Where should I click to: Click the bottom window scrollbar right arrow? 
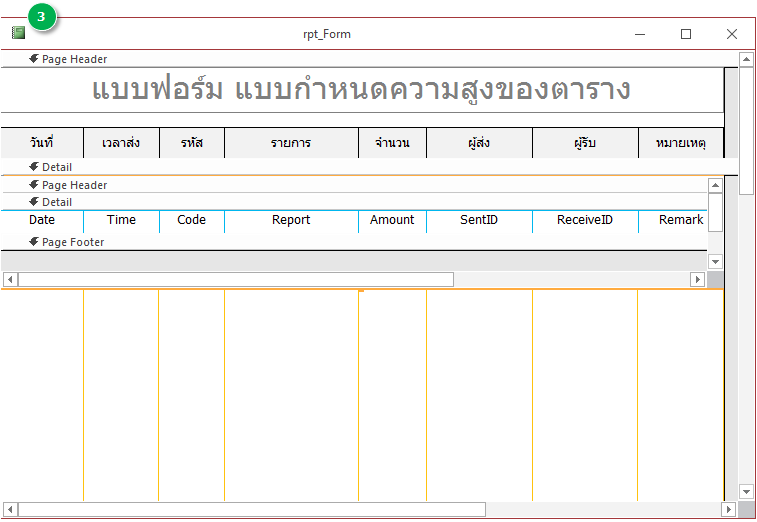pos(729,509)
